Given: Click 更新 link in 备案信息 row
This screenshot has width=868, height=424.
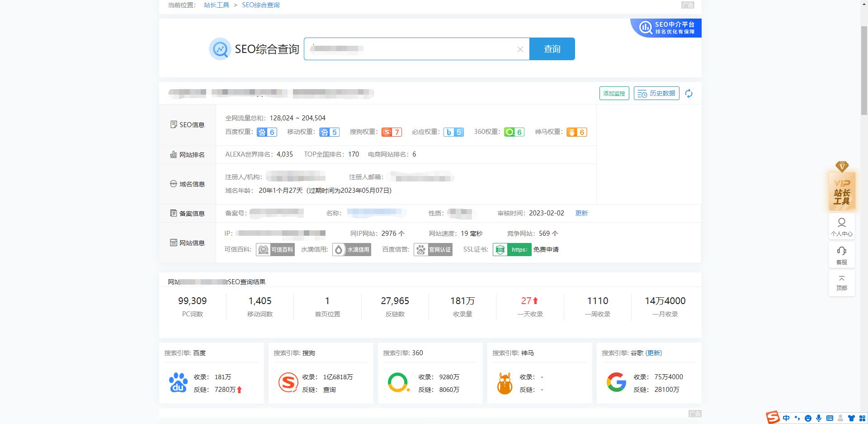Looking at the screenshot, I should pyautogui.click(x=581, y=213).
